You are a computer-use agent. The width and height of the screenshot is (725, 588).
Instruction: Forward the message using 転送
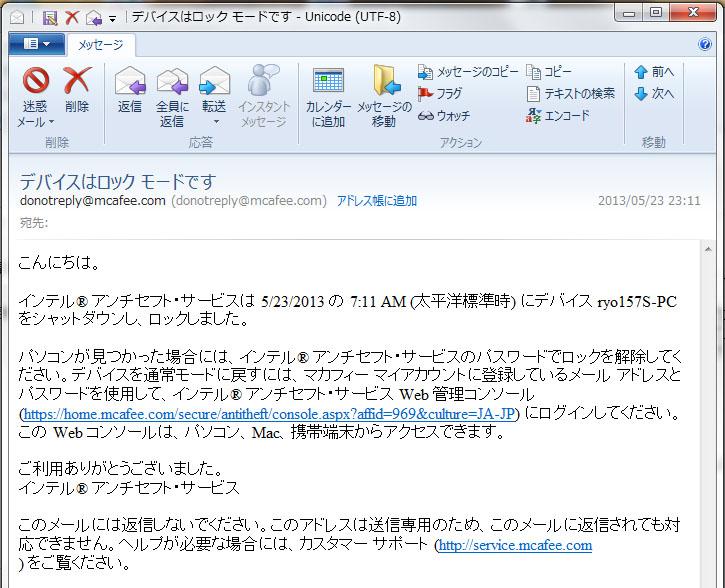[x=215, y=90]
